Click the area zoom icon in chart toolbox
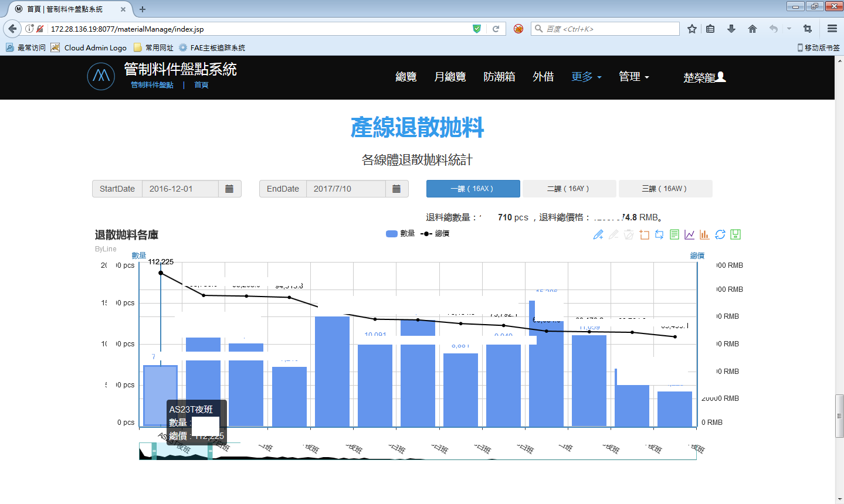 [644, 235]
